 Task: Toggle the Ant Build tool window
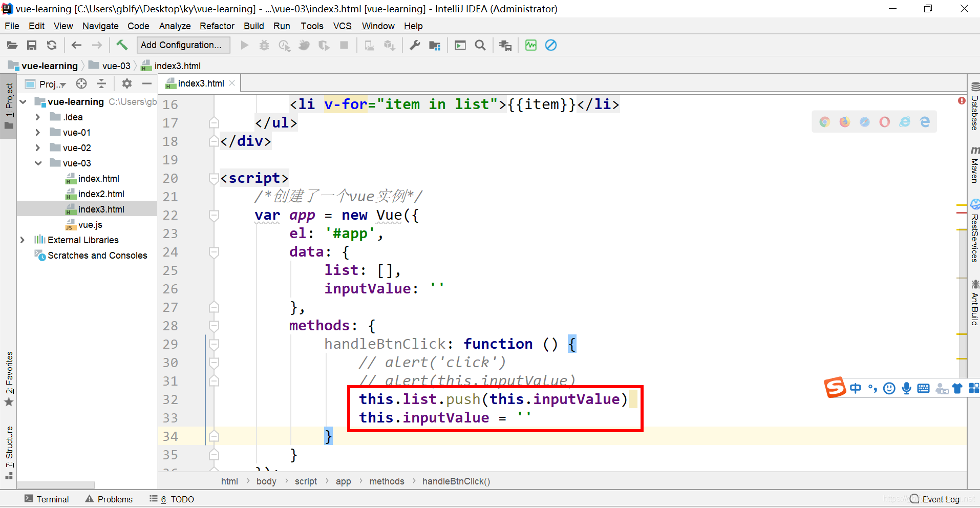pos(974,303)
